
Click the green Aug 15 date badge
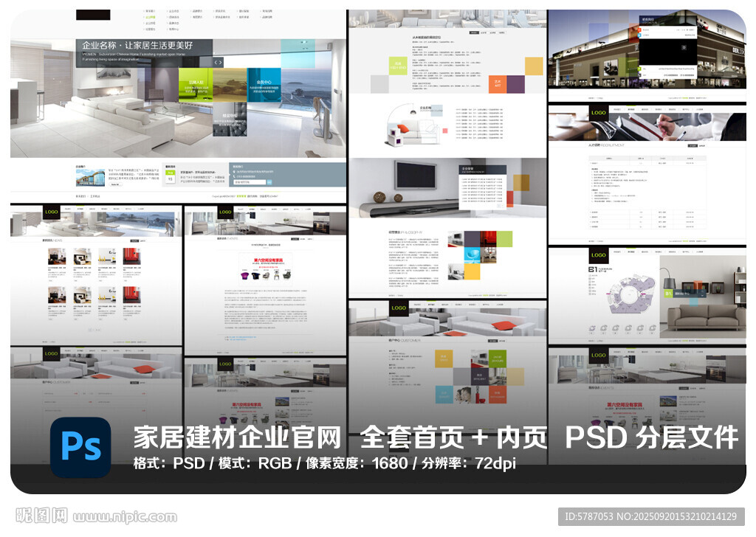171,176
